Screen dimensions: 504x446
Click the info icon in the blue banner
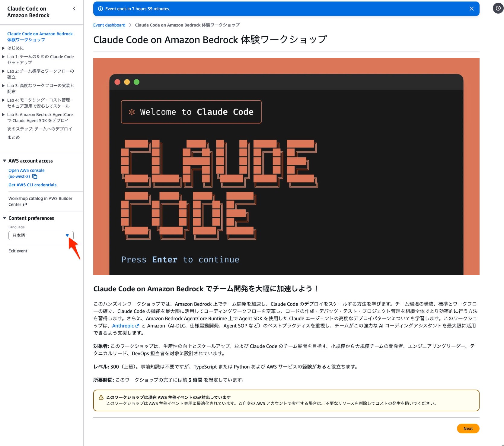point(100,9)
